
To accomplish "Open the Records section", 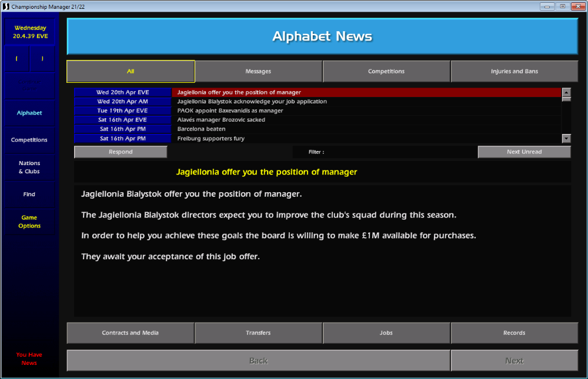I will pos(514,333).
